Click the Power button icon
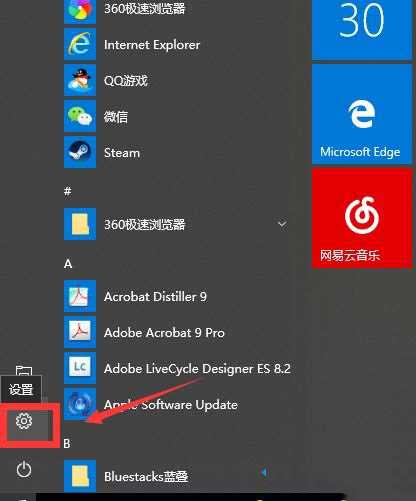 coord(24,469)
